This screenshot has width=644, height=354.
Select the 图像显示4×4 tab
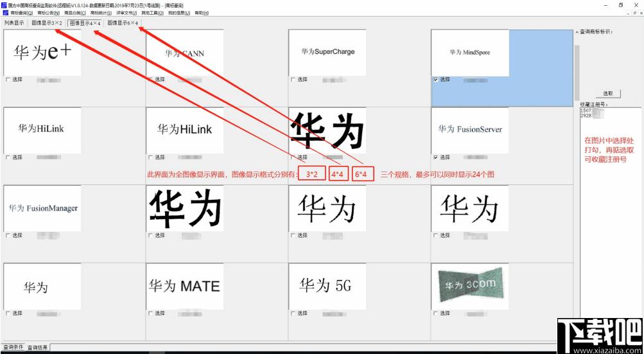point(85,23)
